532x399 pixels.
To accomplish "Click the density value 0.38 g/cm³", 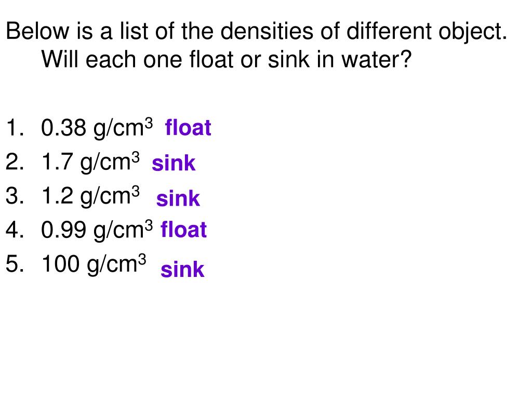I will tap(97, 128).
